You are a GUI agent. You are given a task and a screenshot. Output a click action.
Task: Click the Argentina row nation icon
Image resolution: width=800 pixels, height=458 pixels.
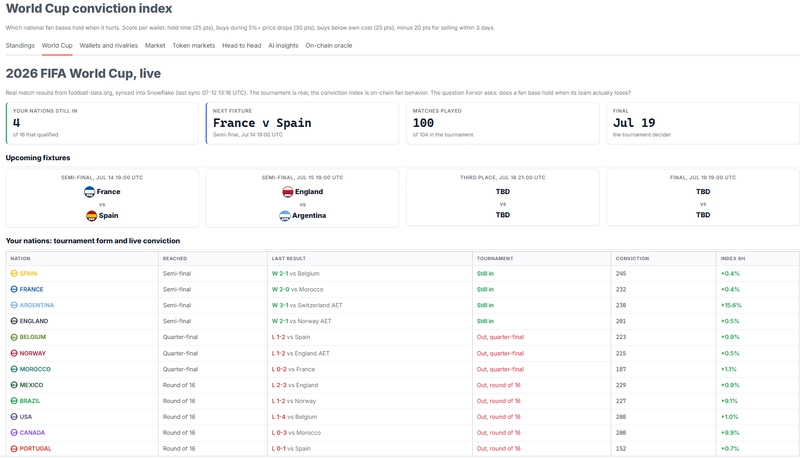point(14,305)
